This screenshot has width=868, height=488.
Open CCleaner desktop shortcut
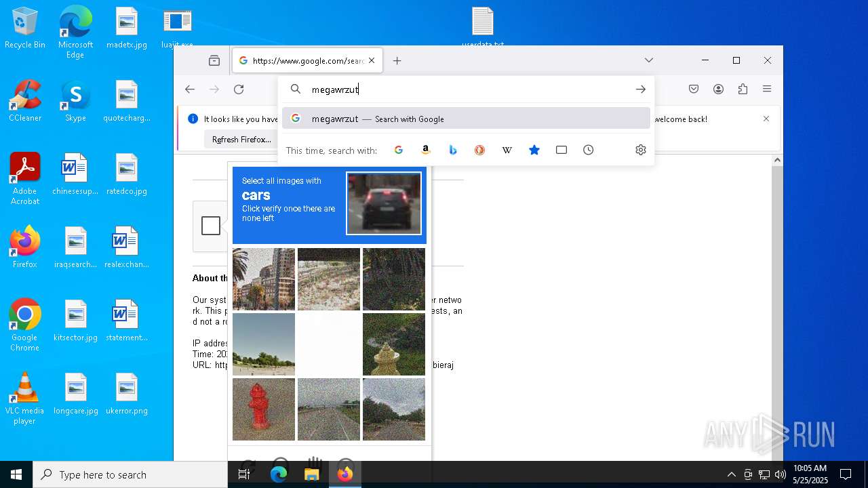coord(25,100)
